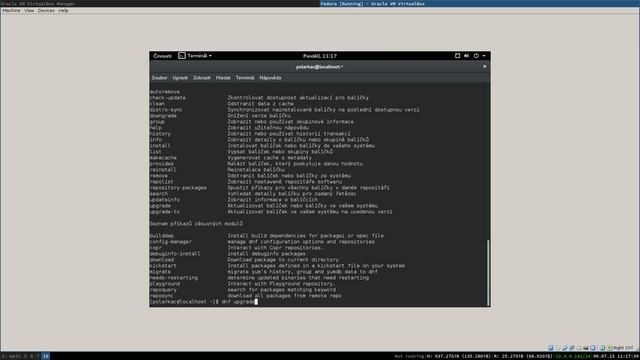This screenshot has height=360, width=640.
Task: Expand the Terminál app menu in top panel
Action: tap(200, 56)
